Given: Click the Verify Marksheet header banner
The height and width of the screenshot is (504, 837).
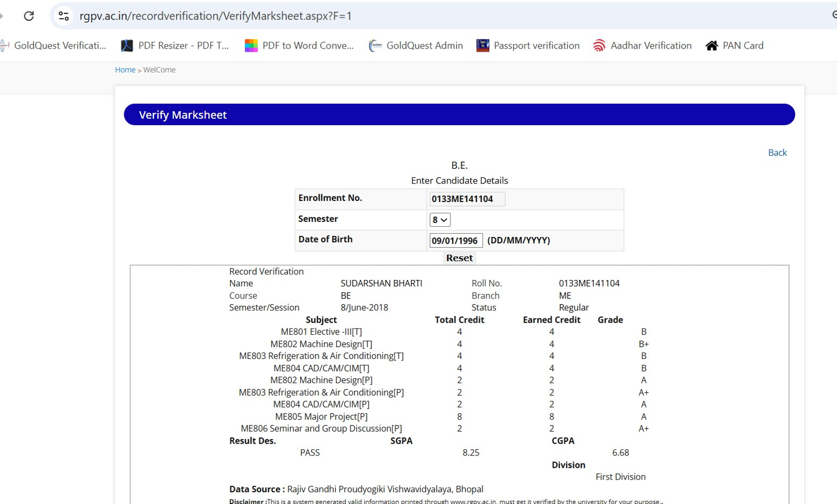Looking at the screenshot, I should coord(459,115).
